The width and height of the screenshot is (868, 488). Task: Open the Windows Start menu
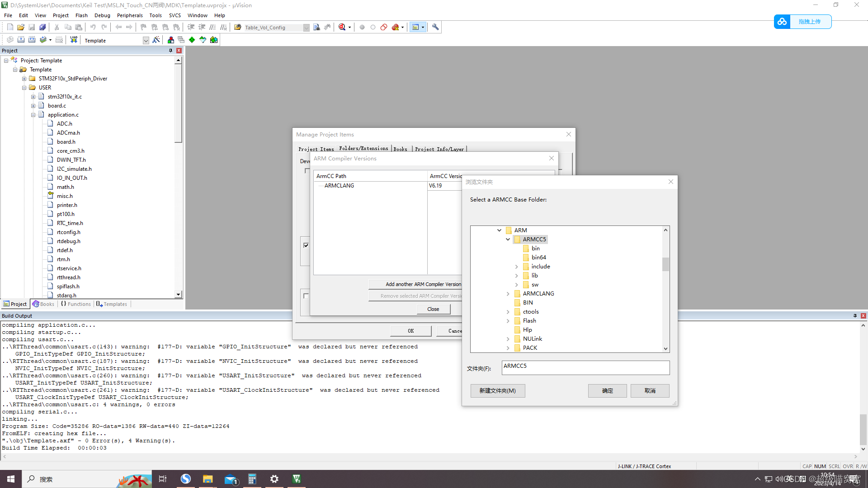coord(11,479)
